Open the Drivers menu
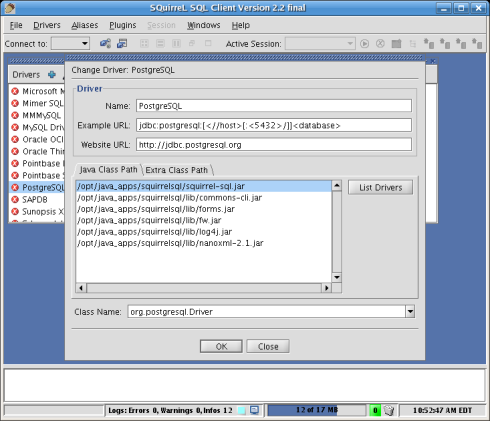490x421 pixels. pyautogui.click(x=47, y=25)
